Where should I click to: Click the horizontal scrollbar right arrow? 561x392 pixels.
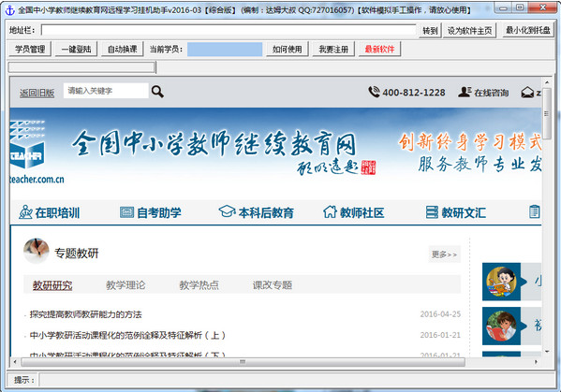tap(536, 362)
